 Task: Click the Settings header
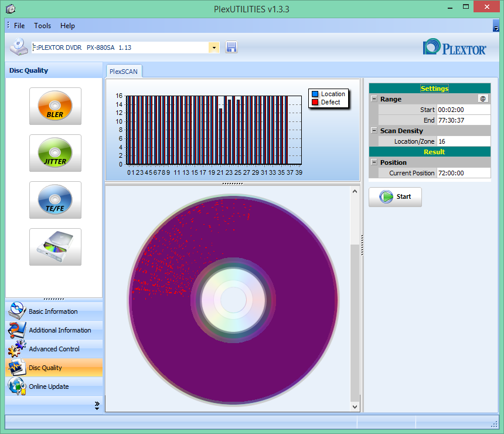tap(430, 88)
